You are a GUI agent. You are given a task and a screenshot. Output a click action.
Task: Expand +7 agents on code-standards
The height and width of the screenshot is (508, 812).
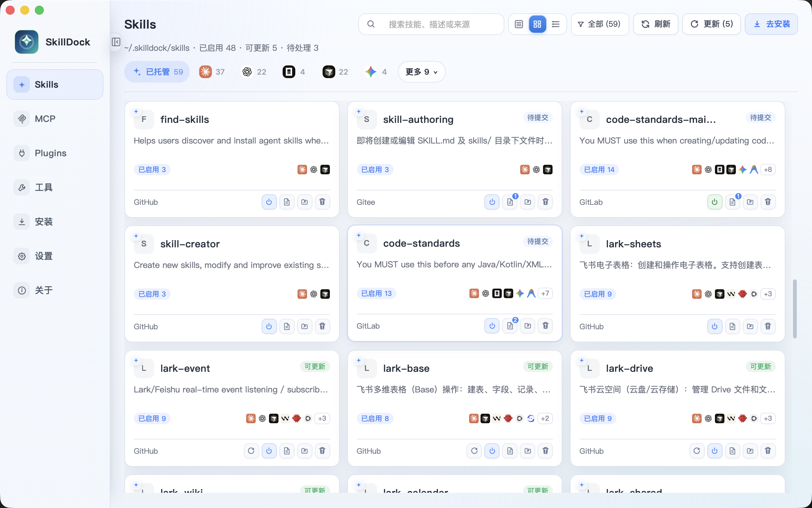pyautogui.click(x=545, y=293)
